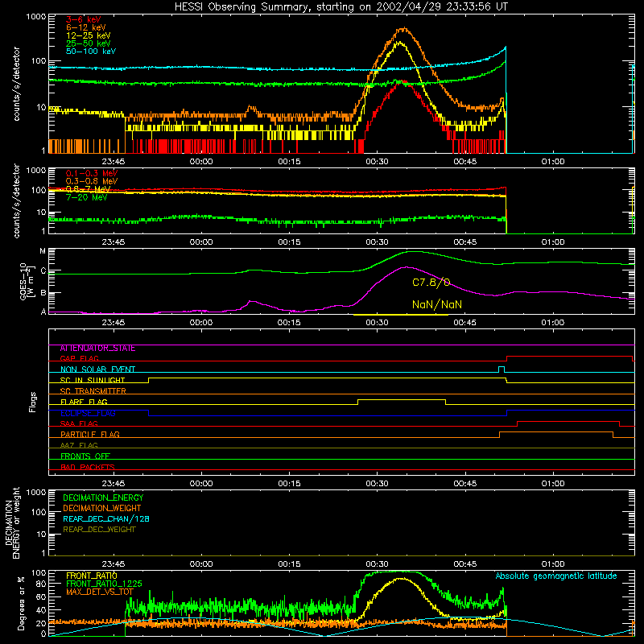Click the ECLIPSE_FLAG label
The height and width of the screenshot is (644, 644).
(88, 413)
